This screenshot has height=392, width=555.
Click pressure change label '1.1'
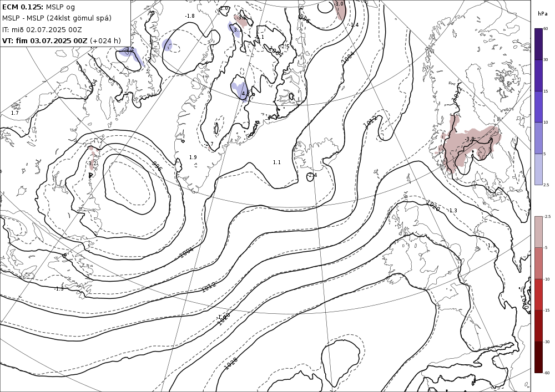tap(277, 162)
